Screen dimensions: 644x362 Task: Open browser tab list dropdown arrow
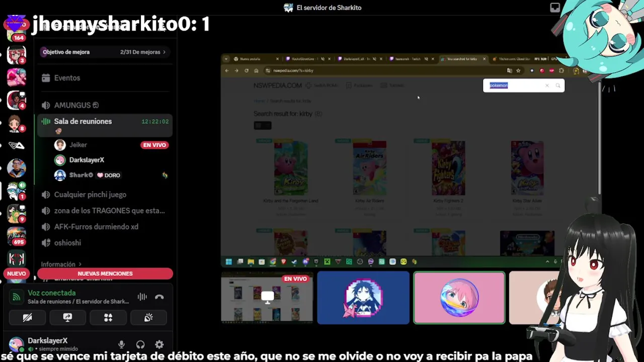[x=226, y=59]
